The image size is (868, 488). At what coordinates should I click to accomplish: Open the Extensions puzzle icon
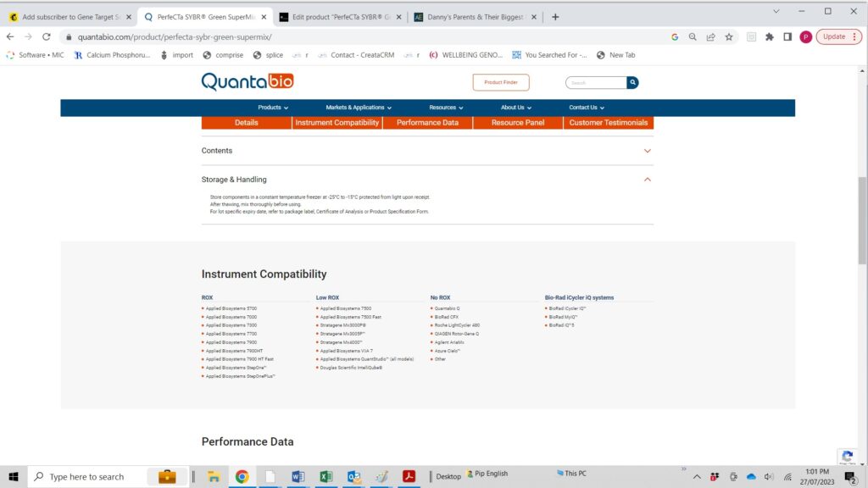(770, 37)
